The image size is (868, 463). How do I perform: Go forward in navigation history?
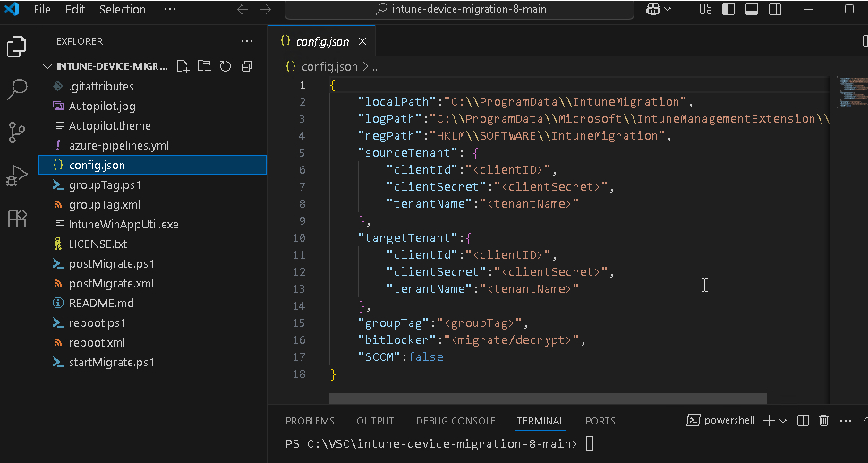pos(266,10)
